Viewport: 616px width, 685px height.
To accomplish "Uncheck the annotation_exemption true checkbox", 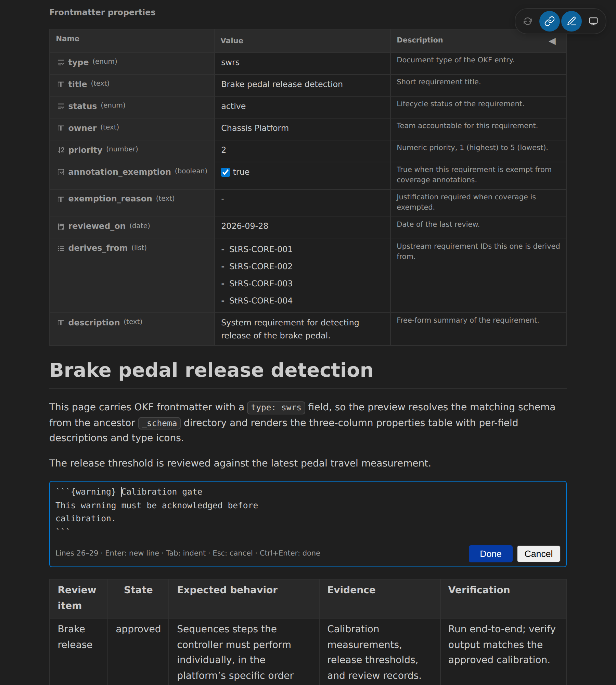I will 226,172.
